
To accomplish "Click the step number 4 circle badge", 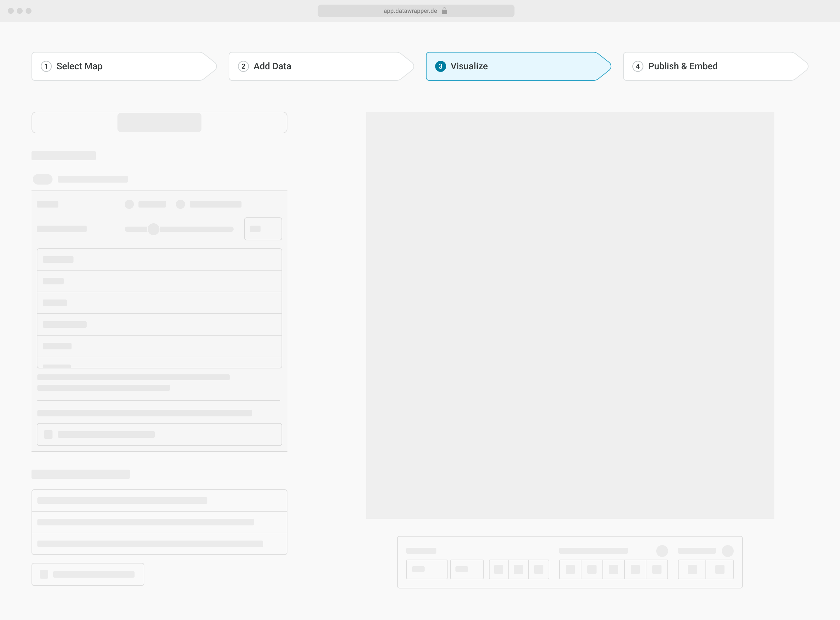I will tap(638, 66).
